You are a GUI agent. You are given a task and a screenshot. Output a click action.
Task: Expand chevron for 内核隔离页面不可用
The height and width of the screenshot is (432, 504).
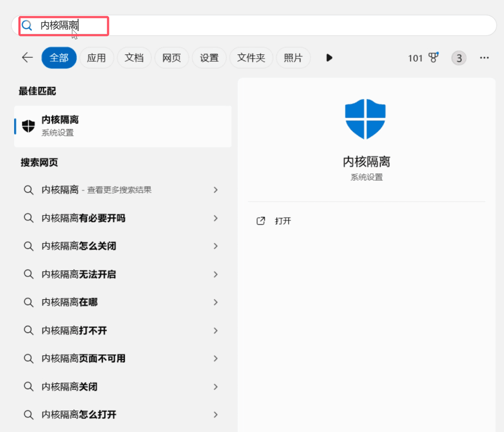pyautogui.click(x=216, y=358)
